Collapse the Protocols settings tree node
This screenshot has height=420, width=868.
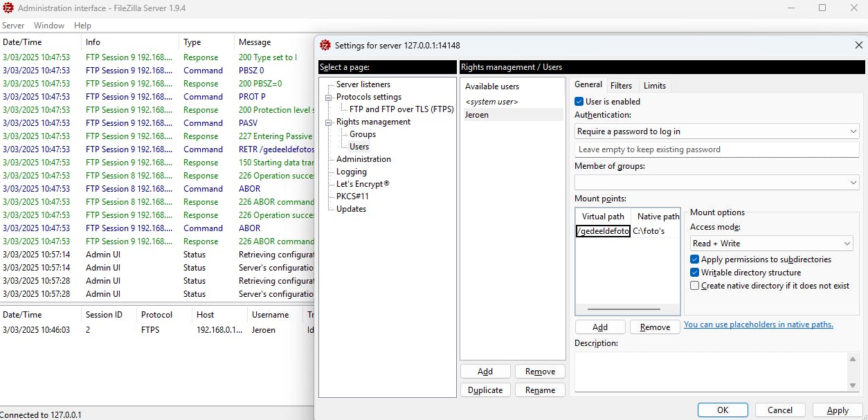329,98
